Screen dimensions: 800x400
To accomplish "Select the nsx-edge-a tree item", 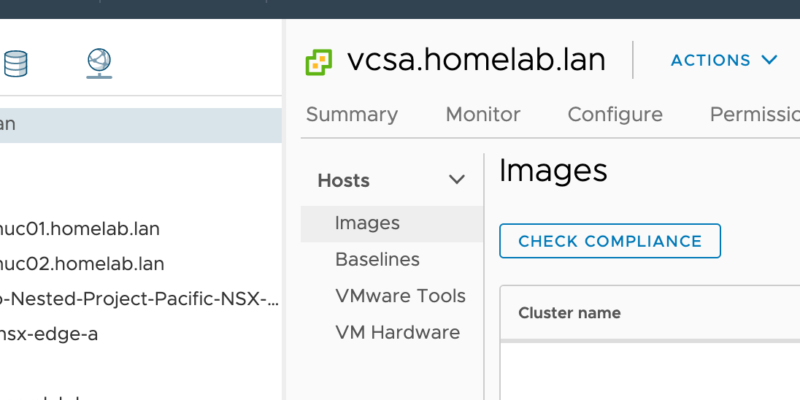I will tap(49, 334).
